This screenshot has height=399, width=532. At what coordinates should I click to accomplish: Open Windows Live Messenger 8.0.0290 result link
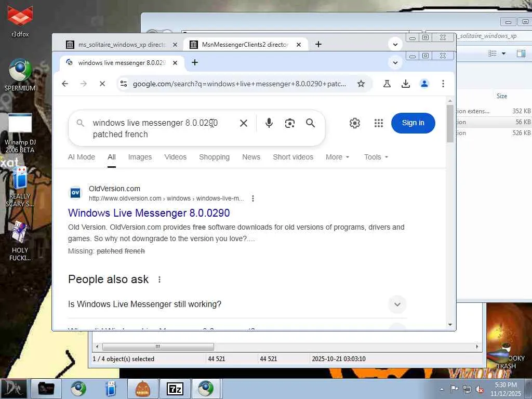tap(149, 213)
